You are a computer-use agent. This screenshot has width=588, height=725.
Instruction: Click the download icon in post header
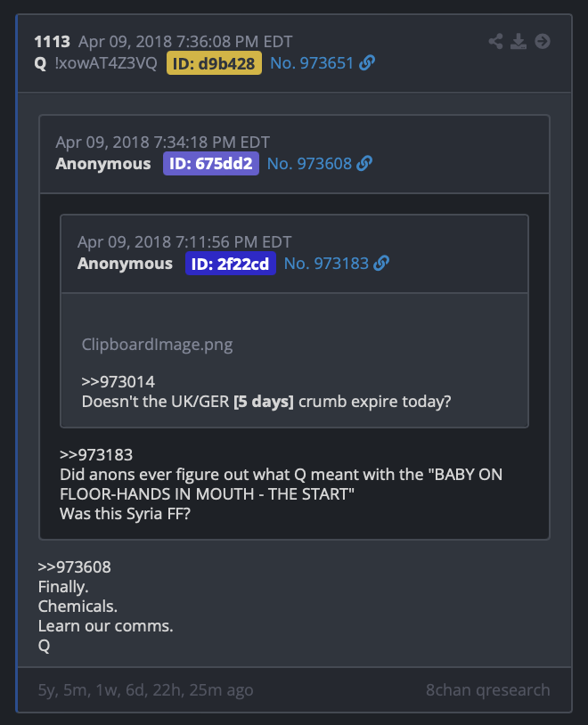(x=519, y=41)
